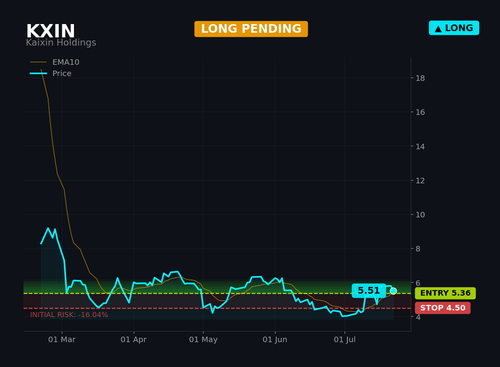
Task: Click the cyan Price line swatch in legend
Action: point(38,73)
